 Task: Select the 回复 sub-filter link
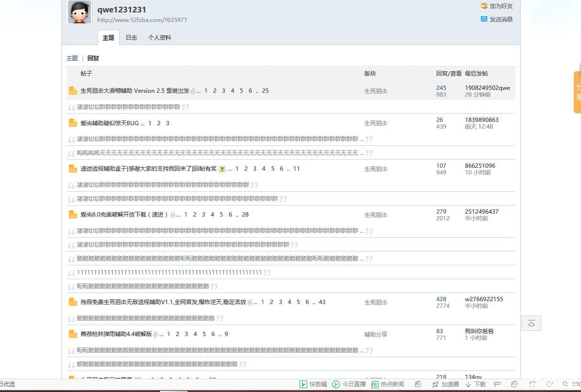click(93, 58)
